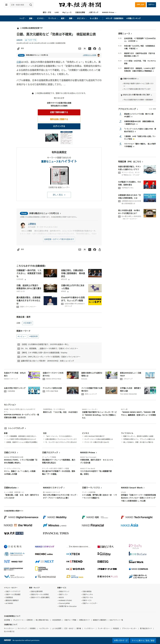Click the ログイン button in the header
This screenshot has width=160, height=644.
coord(151,4)
